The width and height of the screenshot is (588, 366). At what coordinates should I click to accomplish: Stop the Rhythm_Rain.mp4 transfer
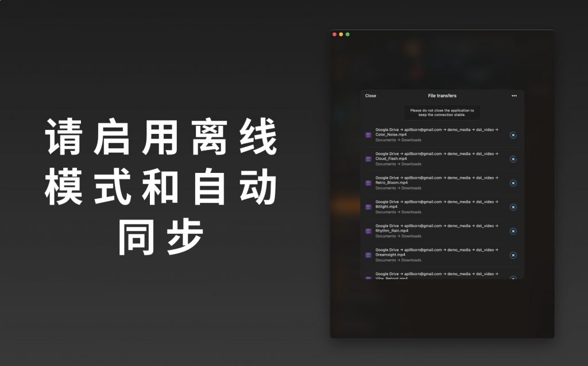click(x=513, y=231)
